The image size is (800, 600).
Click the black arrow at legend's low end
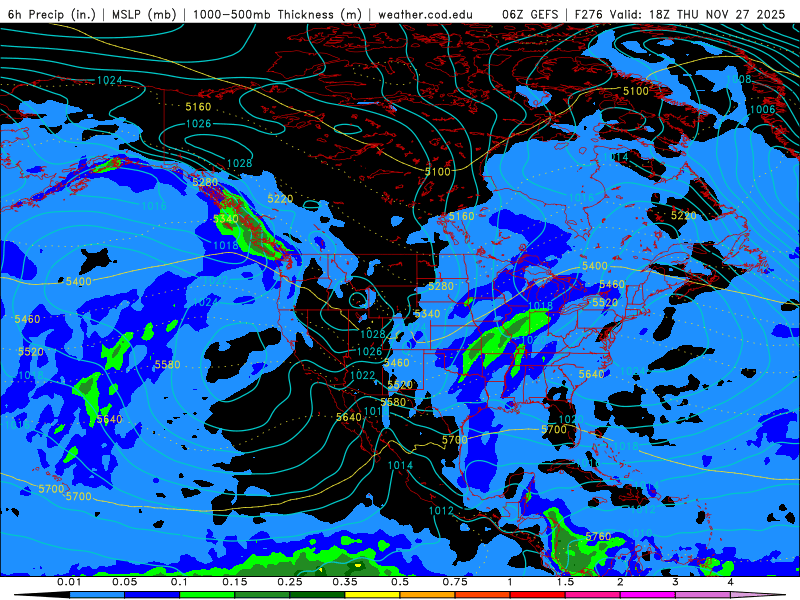click(x=42, y=595)
